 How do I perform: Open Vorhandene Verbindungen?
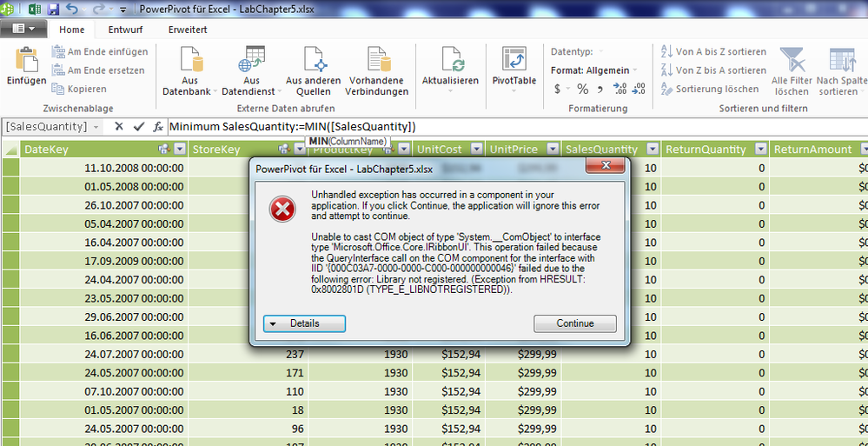click(379, 71)
